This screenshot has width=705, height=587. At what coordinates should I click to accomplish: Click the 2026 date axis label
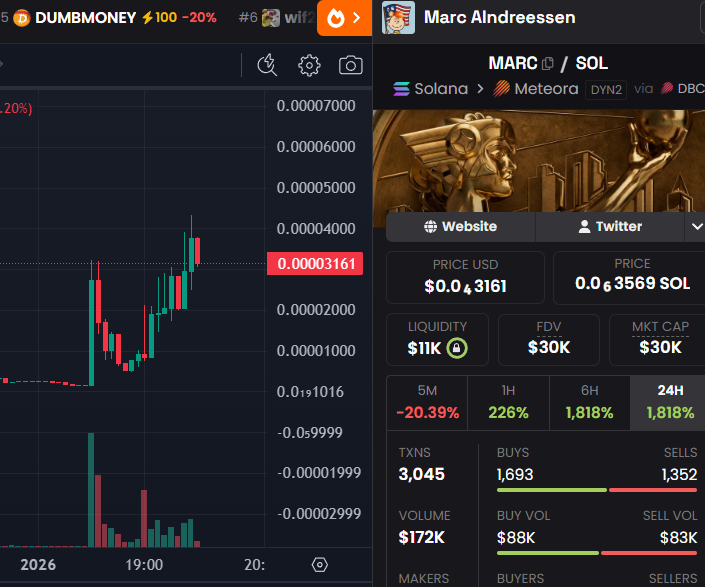click(x=38, y=565)
